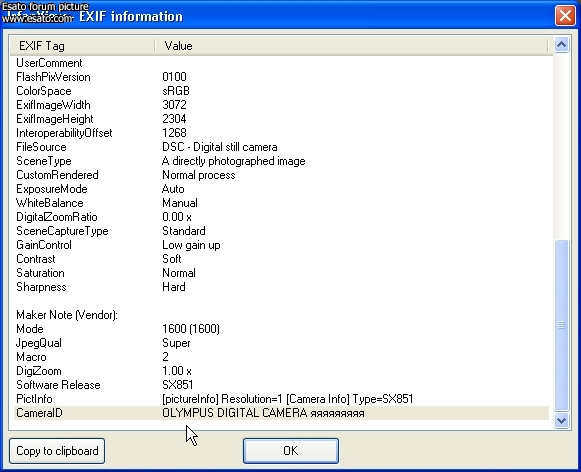581x472 pixels.
Task: Click the 1.00 x DigiZoom value
Action: [x=177, y=371]
